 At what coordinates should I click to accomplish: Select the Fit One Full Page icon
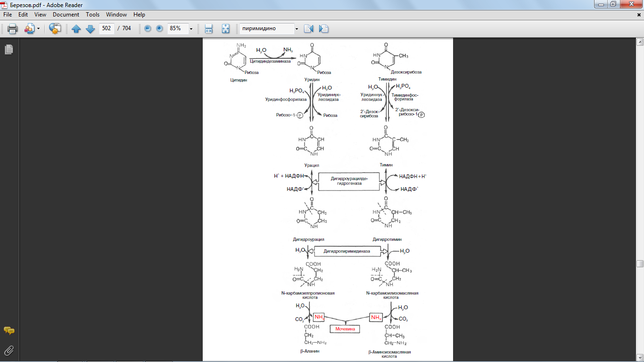pos(225,29)
